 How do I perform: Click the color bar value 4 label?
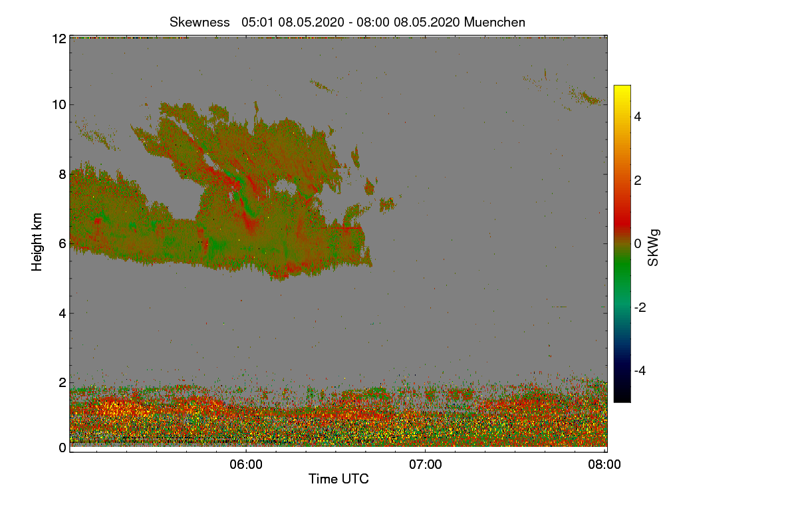click(640, 117)
